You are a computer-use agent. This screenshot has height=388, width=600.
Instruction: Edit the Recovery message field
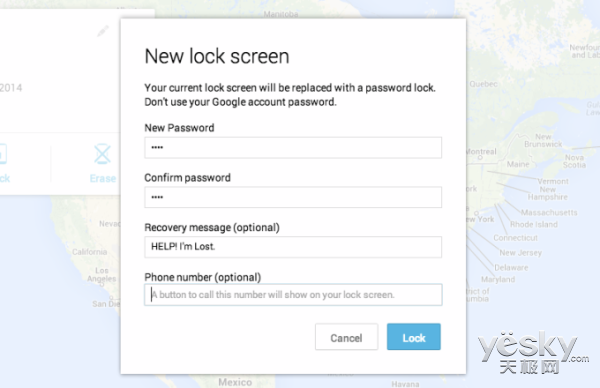click(293, 247)
